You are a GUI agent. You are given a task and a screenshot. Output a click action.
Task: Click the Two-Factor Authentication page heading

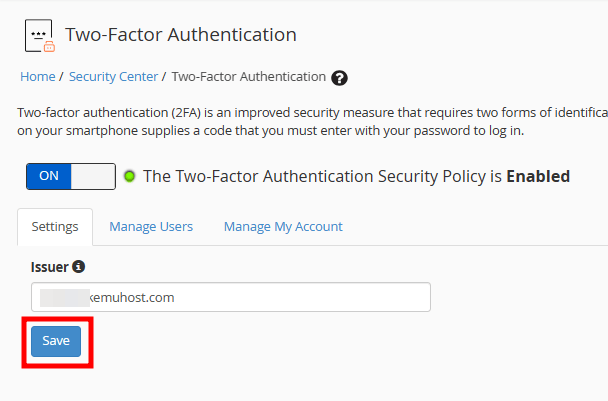tap(181, 35)
